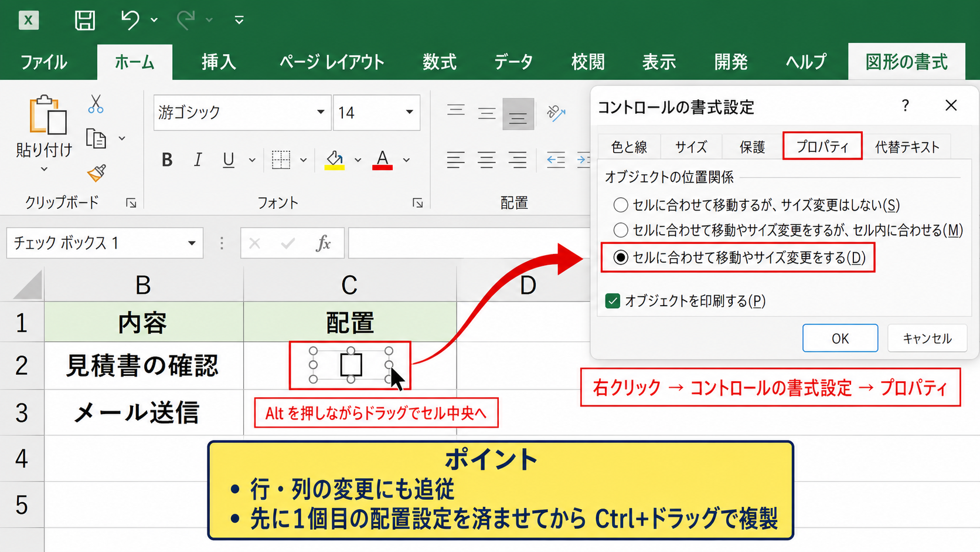Cut selection with scissors icon
980x552 pixels.
coord(96,104)
